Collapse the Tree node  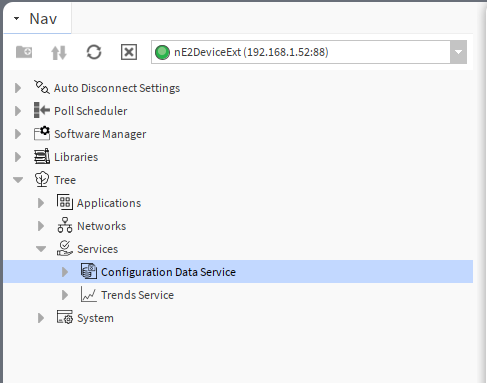(18, 180)
